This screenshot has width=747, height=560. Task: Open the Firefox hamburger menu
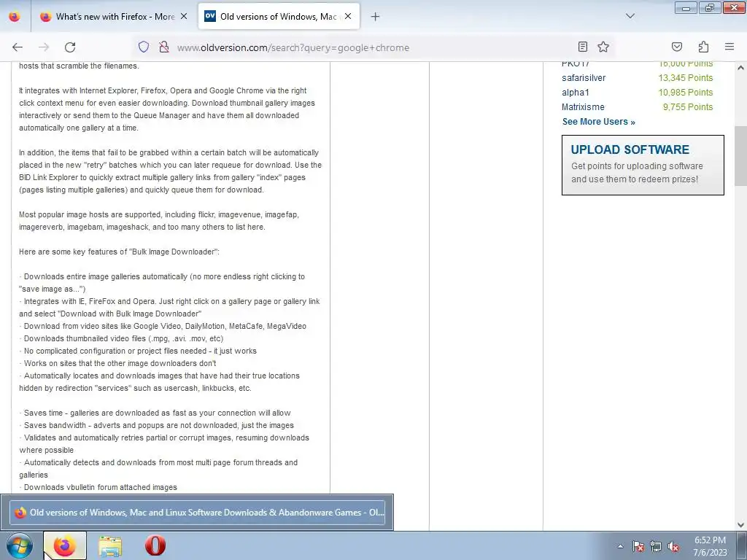(729, 47)
